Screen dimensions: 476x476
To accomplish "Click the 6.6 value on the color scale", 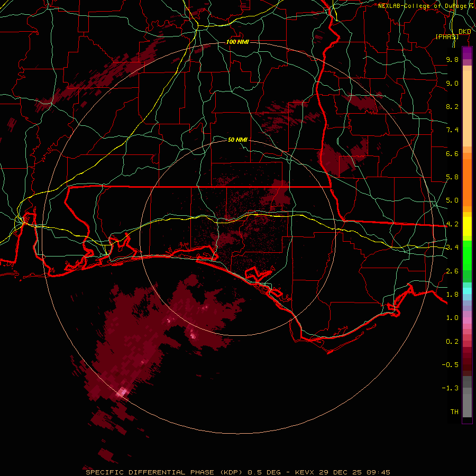I will (452, 153).
